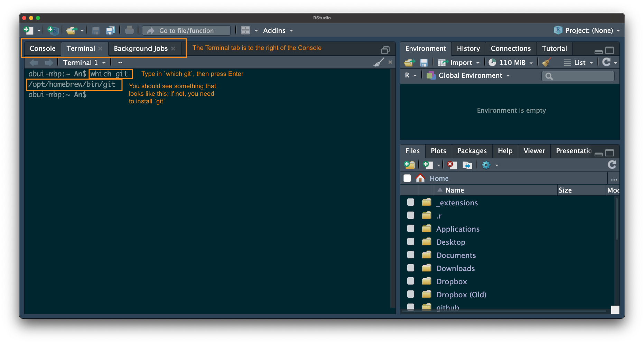Image resolution: width=644 pixels, height=344 pixels.
Task: Refresh the Files pane listing
Action: pos(612,165)
